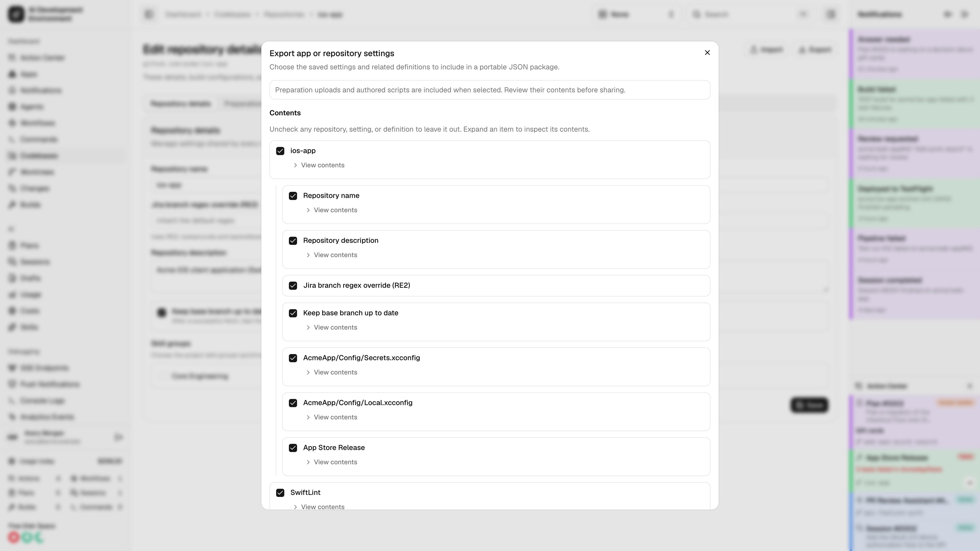This screenshot has height=551, width=980.
Task: Uncheck the ios-app repository checkbox
Action: tap(280, 151)
